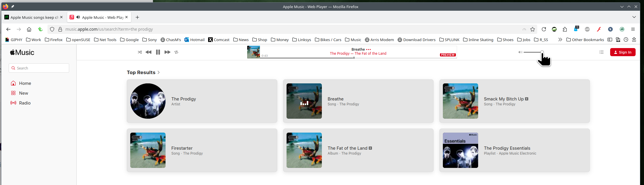Image resolution: width=644 pixels, height=185 pixels.
Task: Click now playing album artwork
Action: coord(254,52)
